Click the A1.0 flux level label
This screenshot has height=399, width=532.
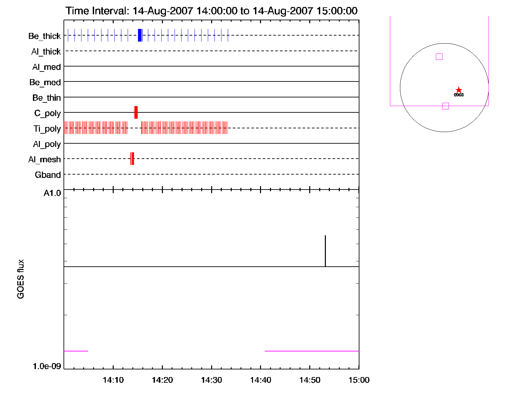point(52,193)
